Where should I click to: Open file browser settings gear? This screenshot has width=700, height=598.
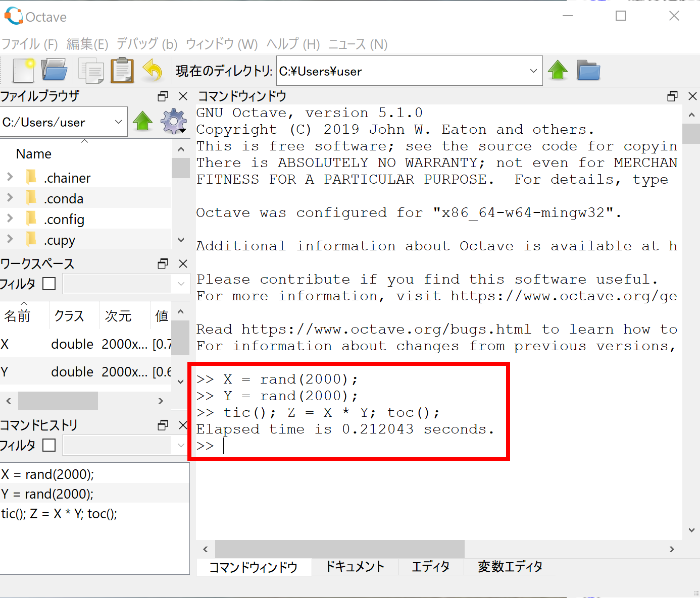[174, 121]
